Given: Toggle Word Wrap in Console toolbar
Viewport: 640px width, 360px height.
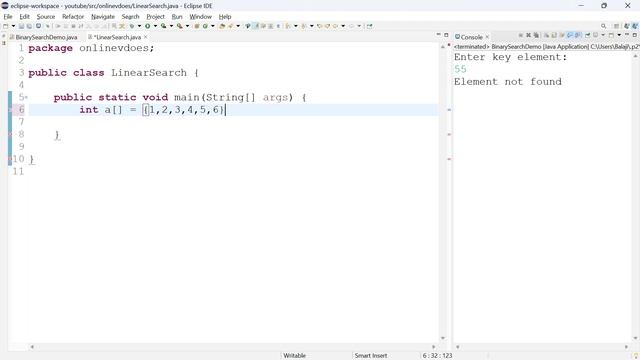Looking at the screenshot, I should pyautogui.click(x=562, y=36).
